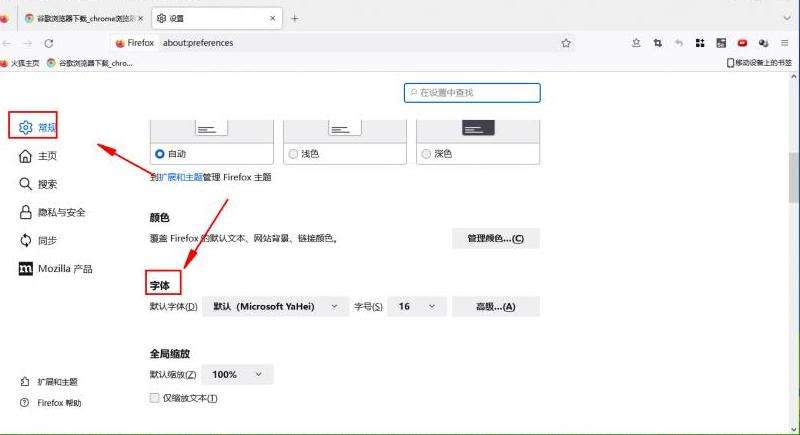The width and height of the screenshot is (800, 435).
Task: Open 隐私与安全 privacy settings category
Action: click(x=52, y=212)
